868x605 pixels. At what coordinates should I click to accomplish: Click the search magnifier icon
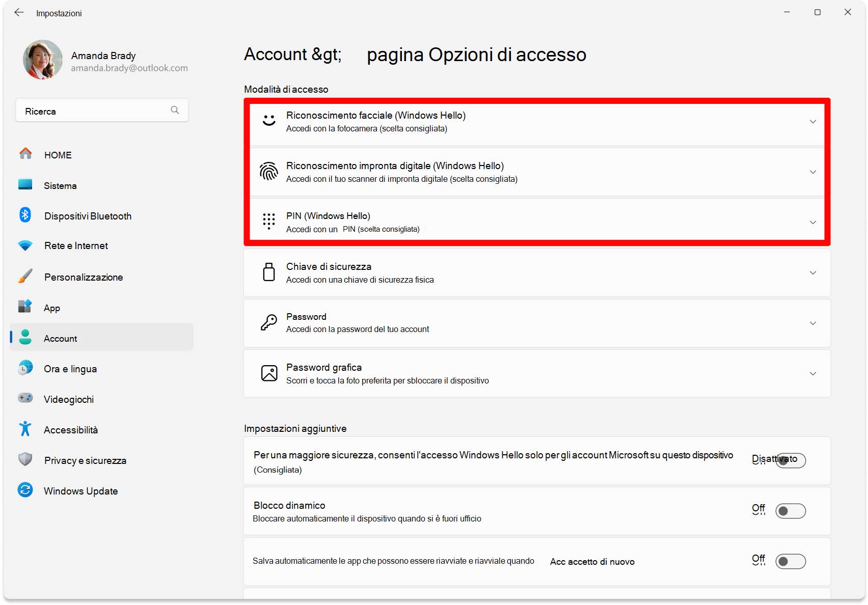coord(175,110)
